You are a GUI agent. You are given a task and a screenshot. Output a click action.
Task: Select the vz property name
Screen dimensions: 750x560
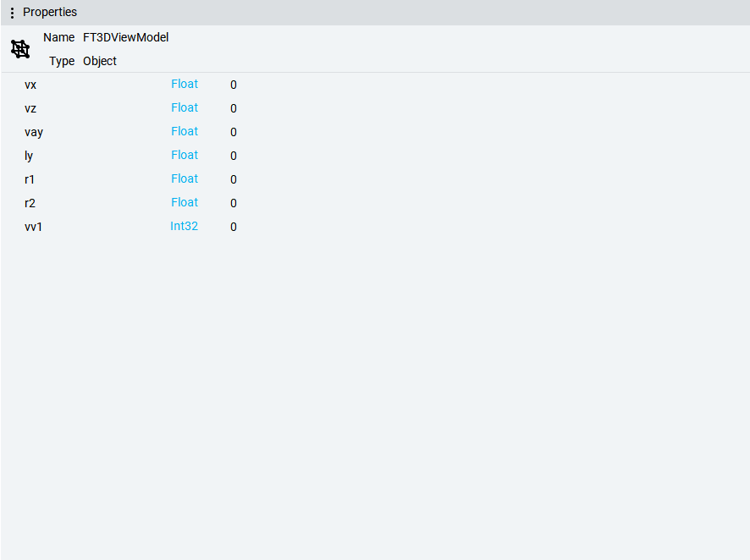[x=30, y=108]
